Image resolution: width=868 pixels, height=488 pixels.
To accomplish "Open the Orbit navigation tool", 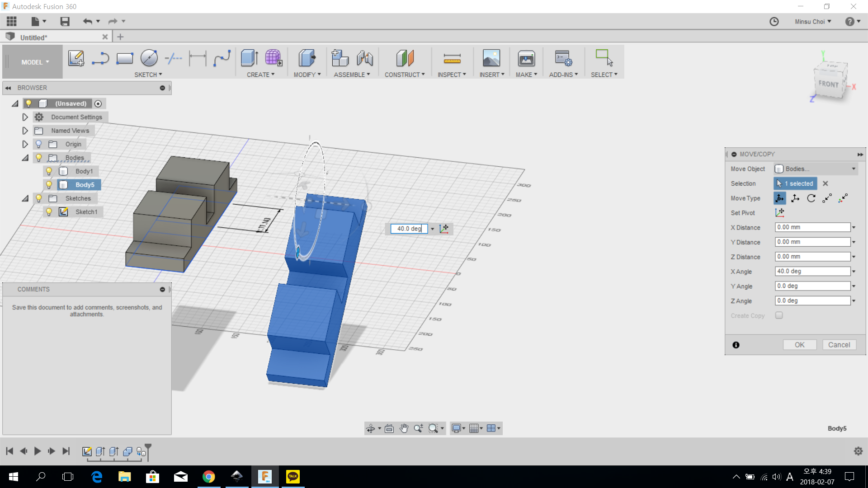I will tap(370, 428).
